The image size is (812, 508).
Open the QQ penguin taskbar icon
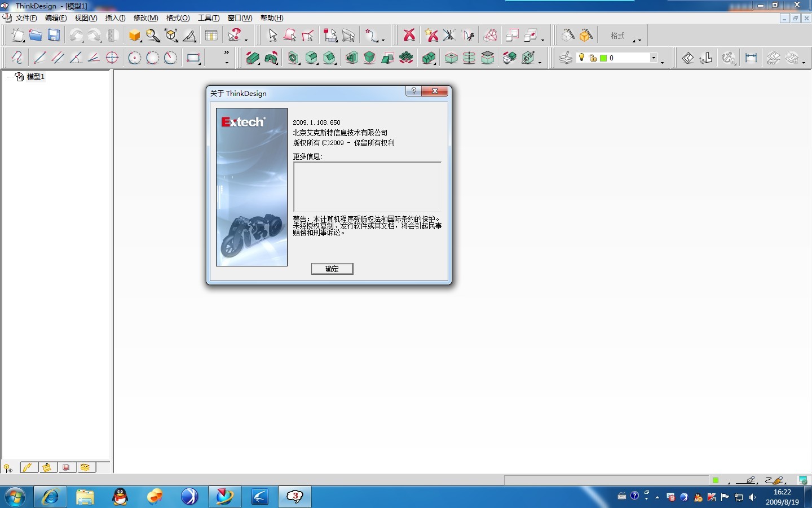[x=120, y=497]
